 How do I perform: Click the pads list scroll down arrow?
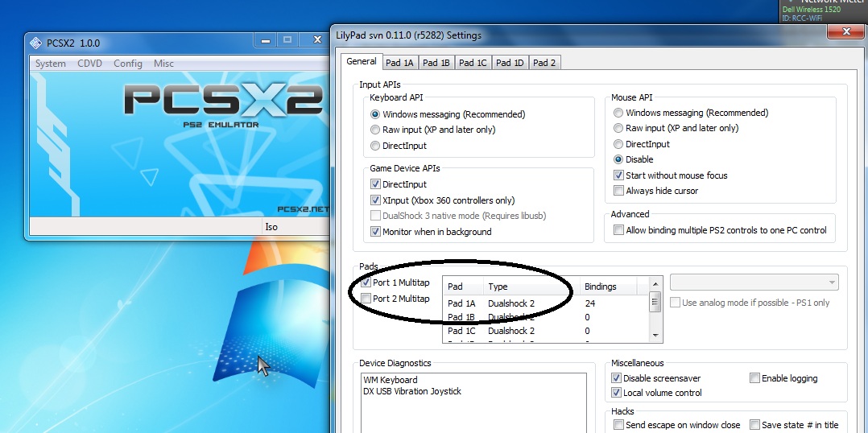click(655, 335)
